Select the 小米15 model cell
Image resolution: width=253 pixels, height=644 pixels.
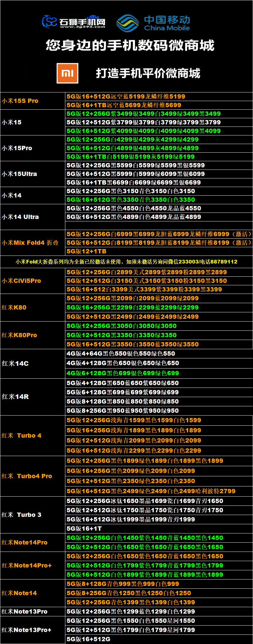(x=33, y=122)
